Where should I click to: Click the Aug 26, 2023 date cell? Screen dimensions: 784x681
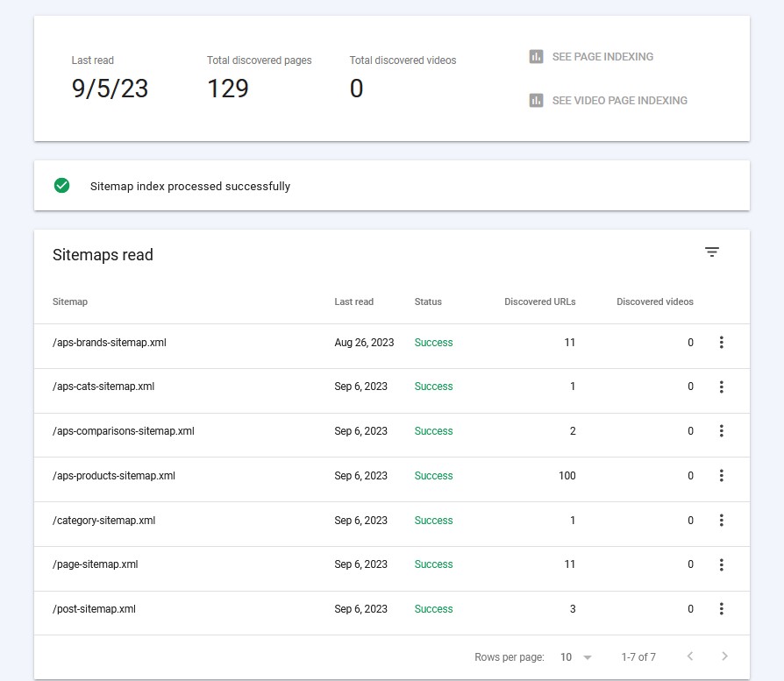(x=364, y=342)
